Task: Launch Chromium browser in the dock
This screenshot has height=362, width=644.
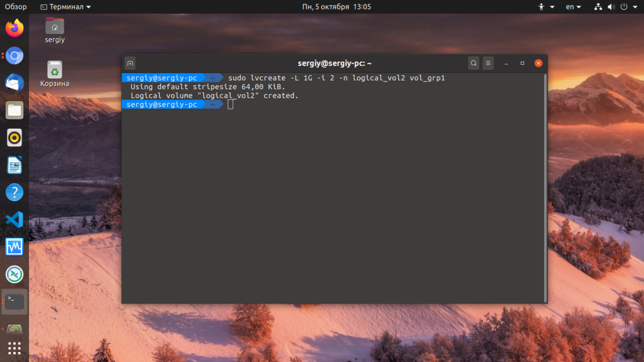Action: coord(14,55)
